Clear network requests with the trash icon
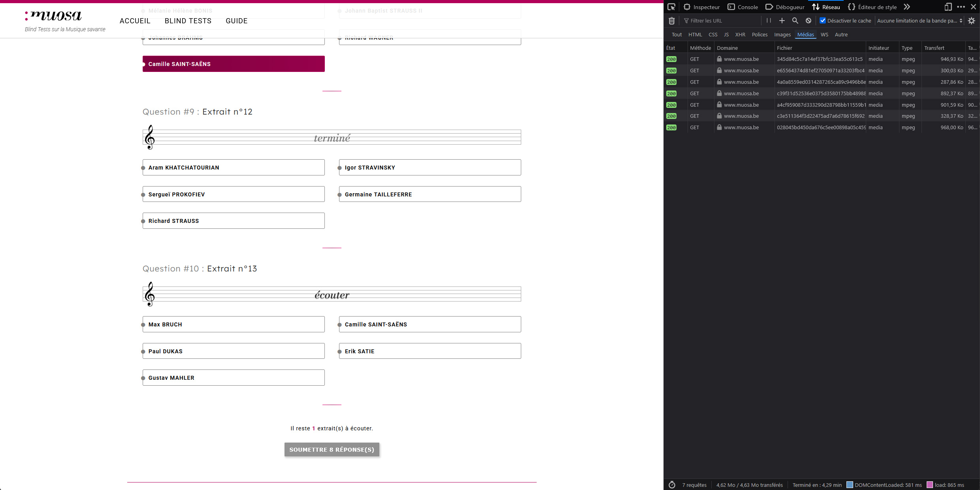This screenshot has height=490, width=980. pos(671,21)
